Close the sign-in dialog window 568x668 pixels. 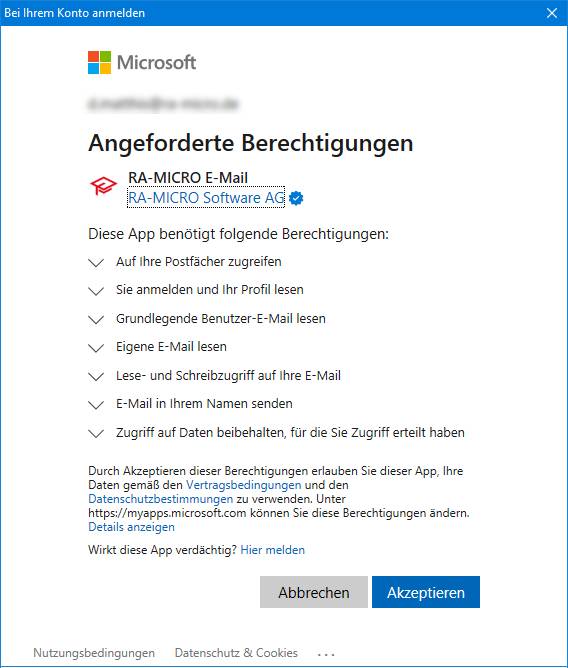pyautogui.click(x=552, y=13)
